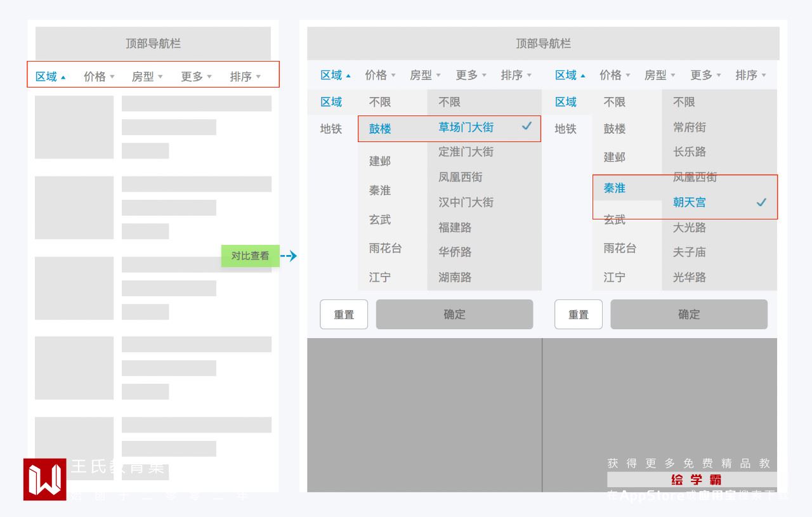Open 价格 dropdown in the 朝天宫 panel
The image size is (812, 517).
[615, 75]
